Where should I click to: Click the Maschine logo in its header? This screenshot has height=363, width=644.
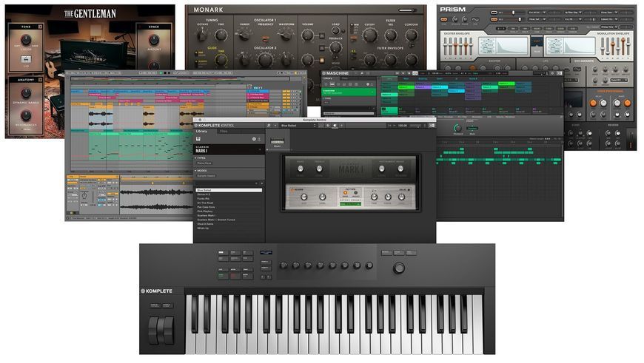335,73
